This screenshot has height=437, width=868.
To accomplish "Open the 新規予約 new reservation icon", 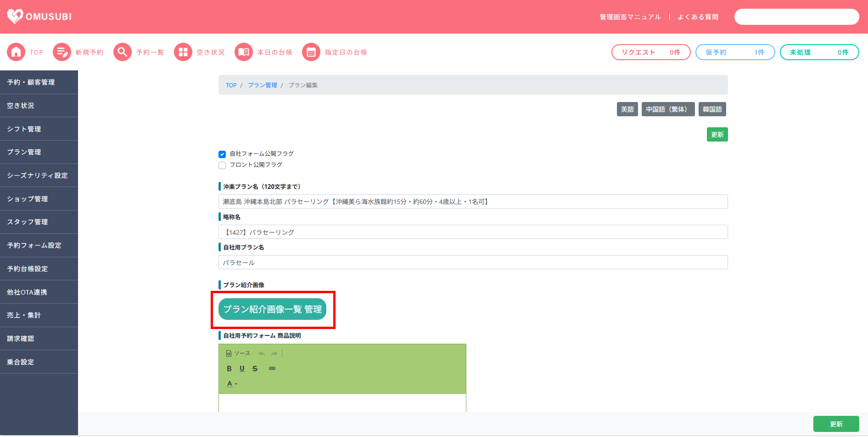I will click(62, 52).
